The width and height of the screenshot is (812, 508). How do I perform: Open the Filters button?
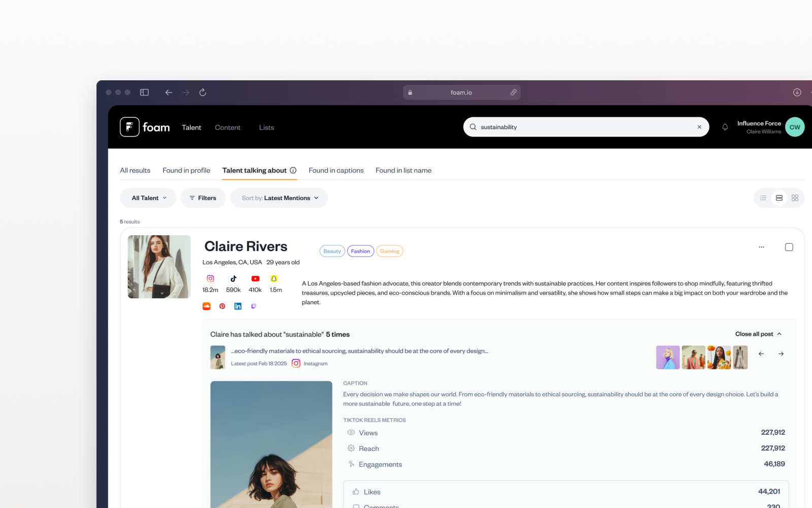[203, 198]
